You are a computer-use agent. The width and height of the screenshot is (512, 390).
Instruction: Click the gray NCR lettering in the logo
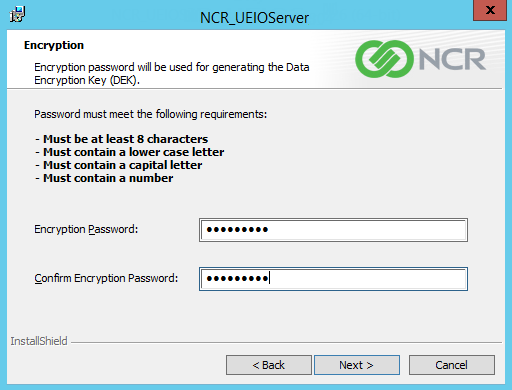[x=452, y=60]
